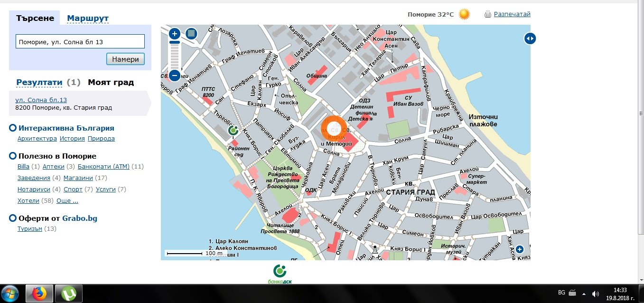The image size is (644, 303).
Task: Open the Банкомати (ATM) link
Action: tap(103, 167)
